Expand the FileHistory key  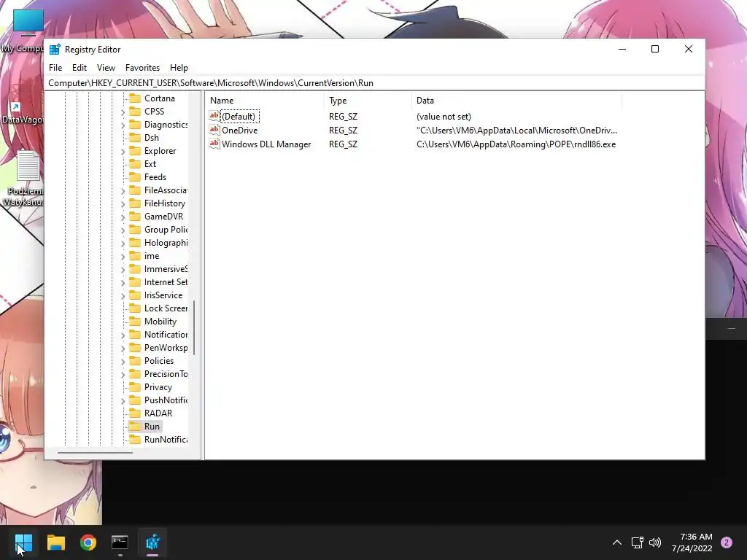click(x=123, y=204)
